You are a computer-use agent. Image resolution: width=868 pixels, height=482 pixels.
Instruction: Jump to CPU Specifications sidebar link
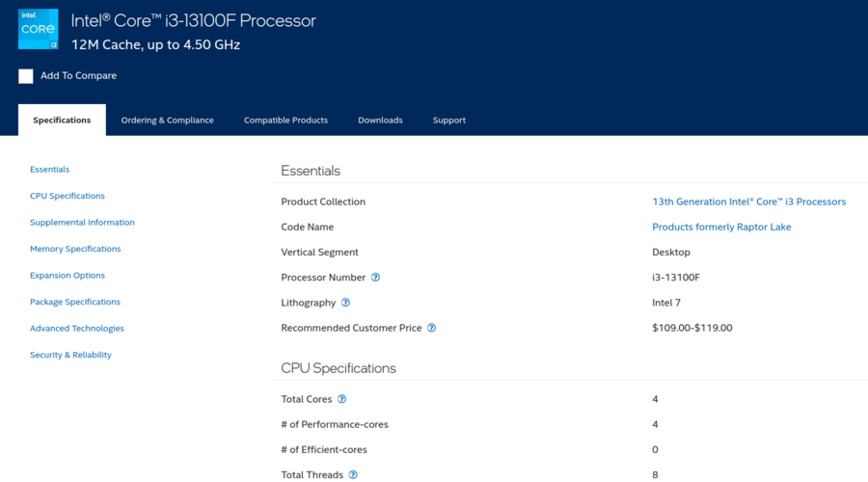point(68,196)
